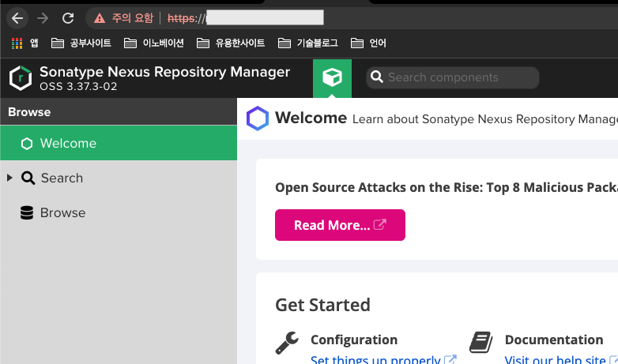Select the green Browse cube mode button
The height and width of the screenshot is (364, 618).
pos(332,78)
